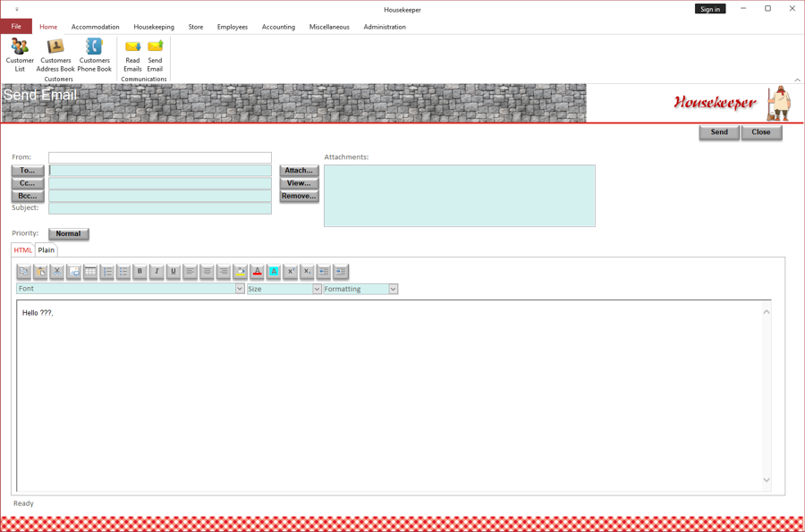Click the Subject input field
Viewport: 805px width, 532px height.
[160, 208]
